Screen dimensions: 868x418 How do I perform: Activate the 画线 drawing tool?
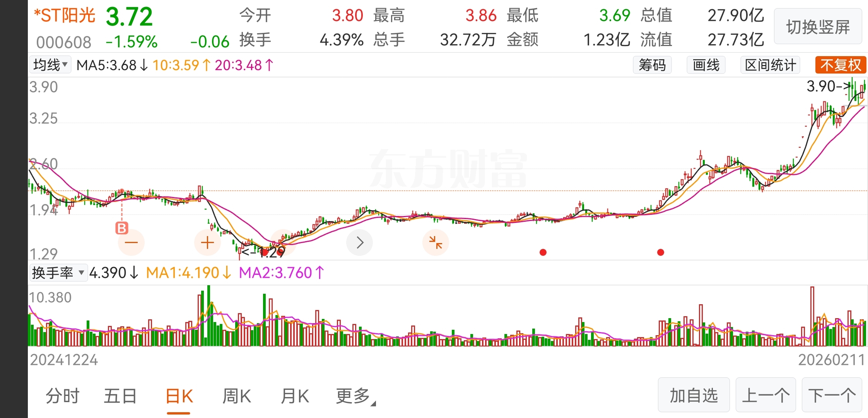(x=706, y=65)
